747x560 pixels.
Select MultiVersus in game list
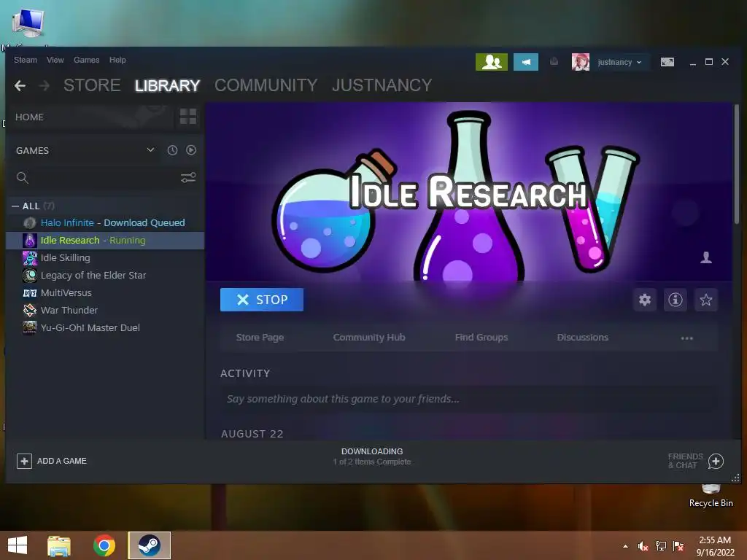(105, 293)
